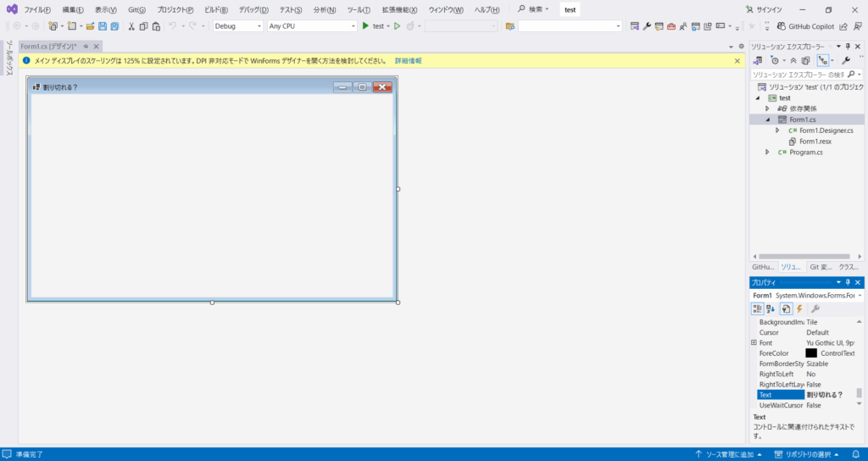Viewport: 868px width, 461px height.
Task: Click the Solution Explorer wrench properties icon
Action: 844,61
